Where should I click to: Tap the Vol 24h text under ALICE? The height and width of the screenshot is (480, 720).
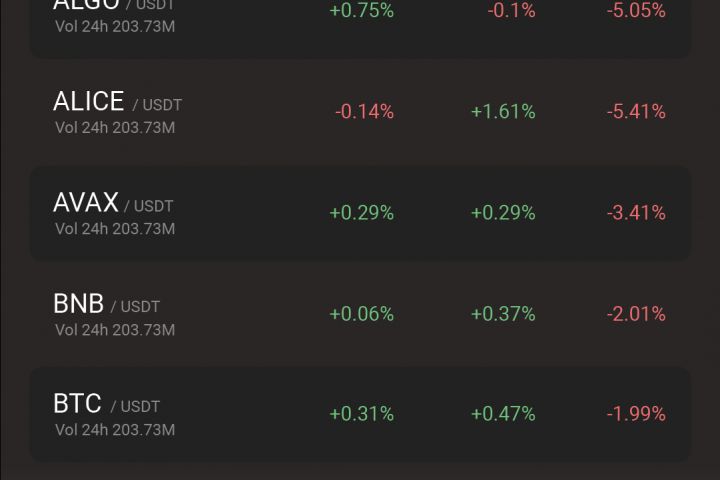pos(115,128)
